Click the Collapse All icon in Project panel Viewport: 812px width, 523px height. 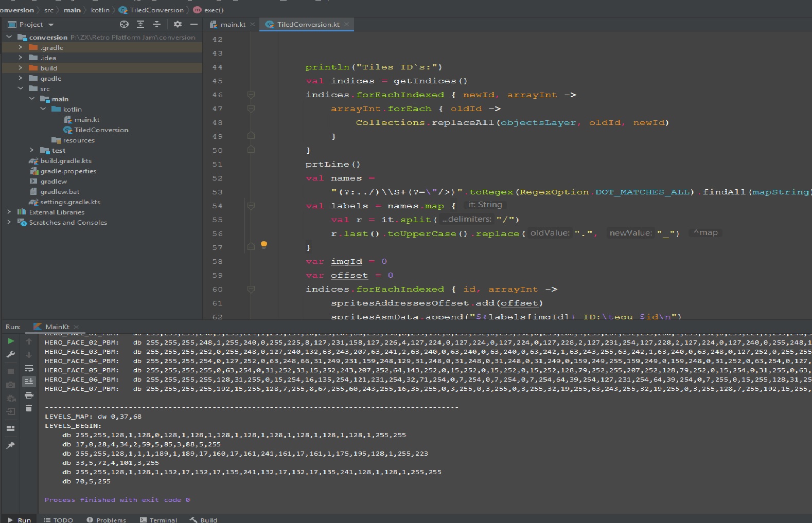[x=157, y=24]
